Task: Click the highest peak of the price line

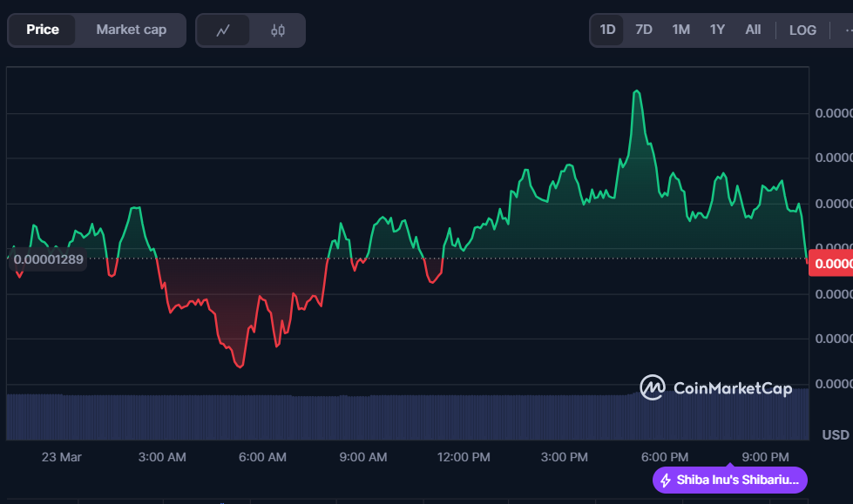Action: [x=636, y=91]
